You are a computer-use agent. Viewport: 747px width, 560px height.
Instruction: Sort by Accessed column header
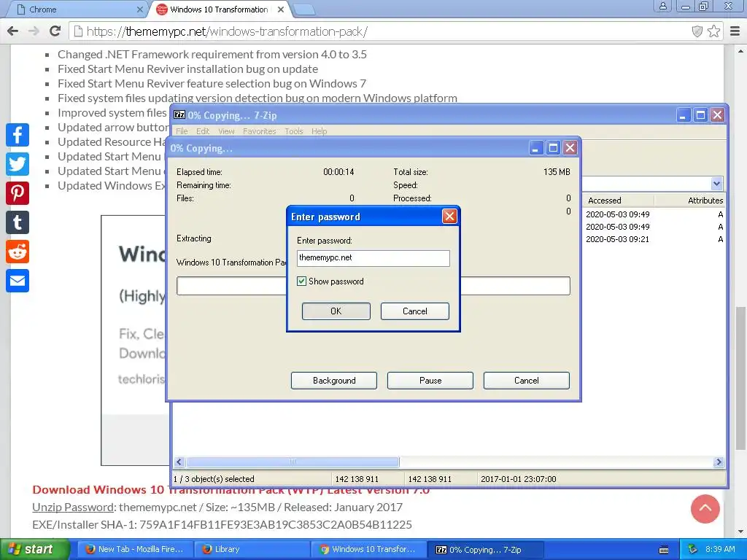[x=619, y=201]
